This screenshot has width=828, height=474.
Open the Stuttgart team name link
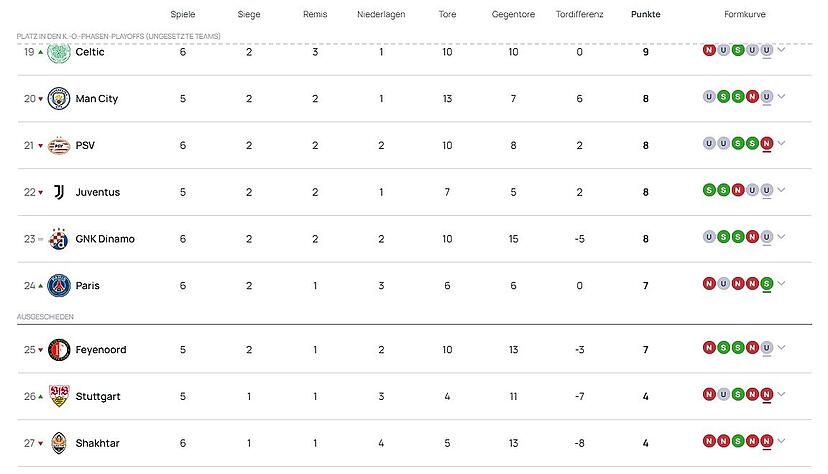coord(98,396)
